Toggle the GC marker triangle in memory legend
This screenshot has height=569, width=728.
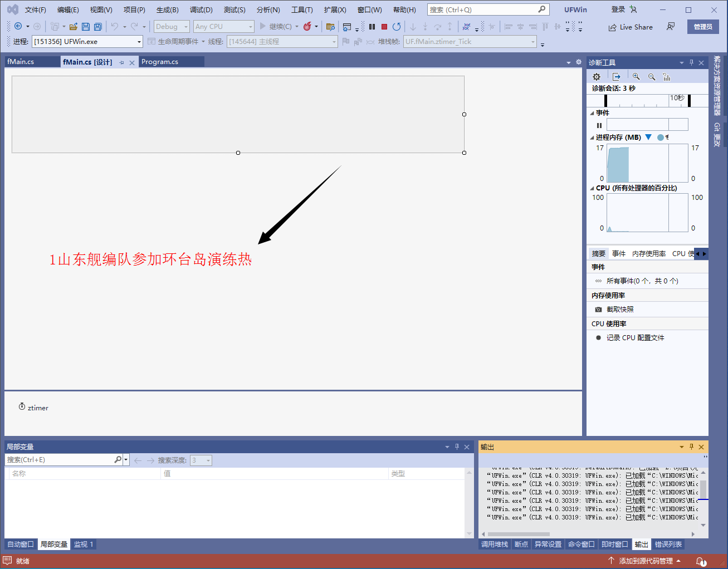648,137
